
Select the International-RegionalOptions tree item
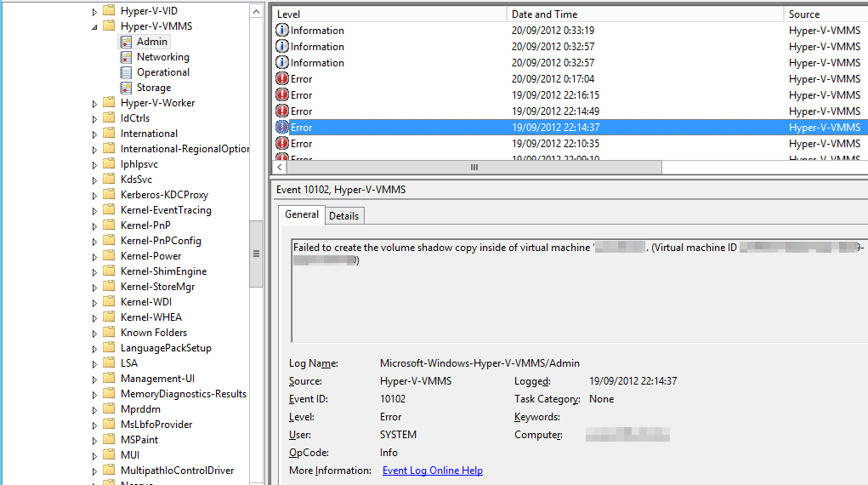tap(184, 149)
